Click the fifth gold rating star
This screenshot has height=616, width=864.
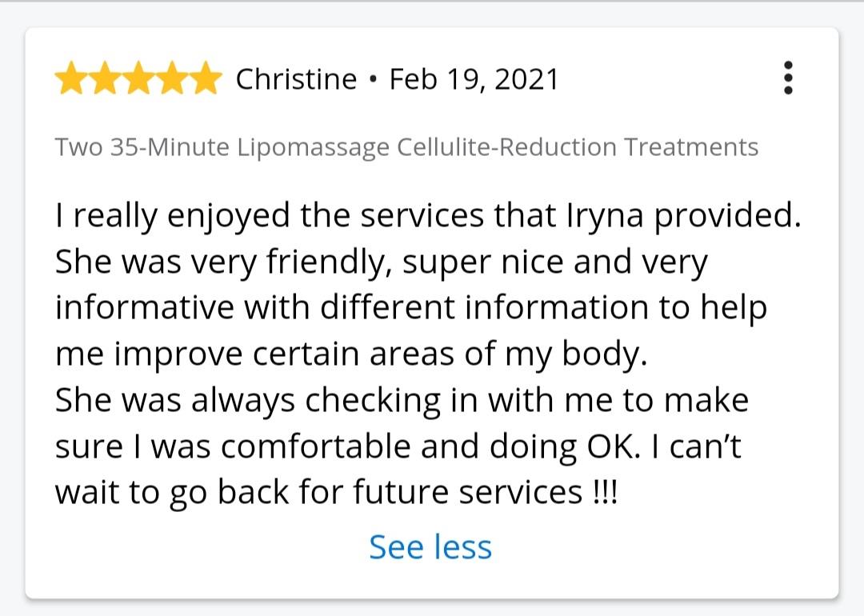click(206, 78)
